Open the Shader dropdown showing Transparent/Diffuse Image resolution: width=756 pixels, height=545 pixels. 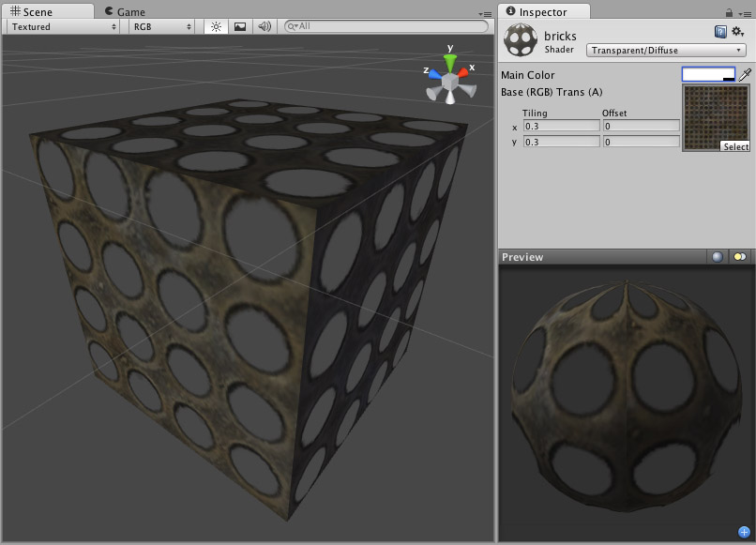pos(666,49)
